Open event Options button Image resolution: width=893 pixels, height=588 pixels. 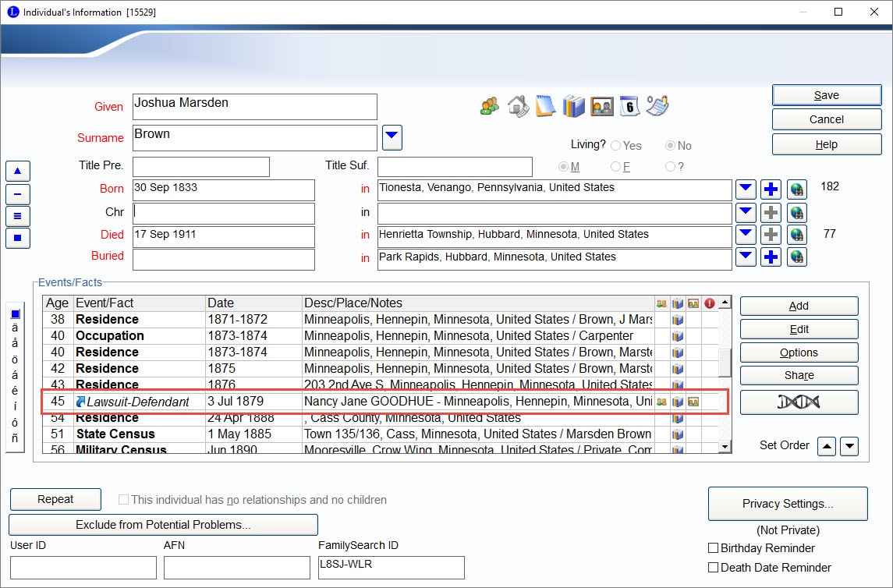[799, 352]
